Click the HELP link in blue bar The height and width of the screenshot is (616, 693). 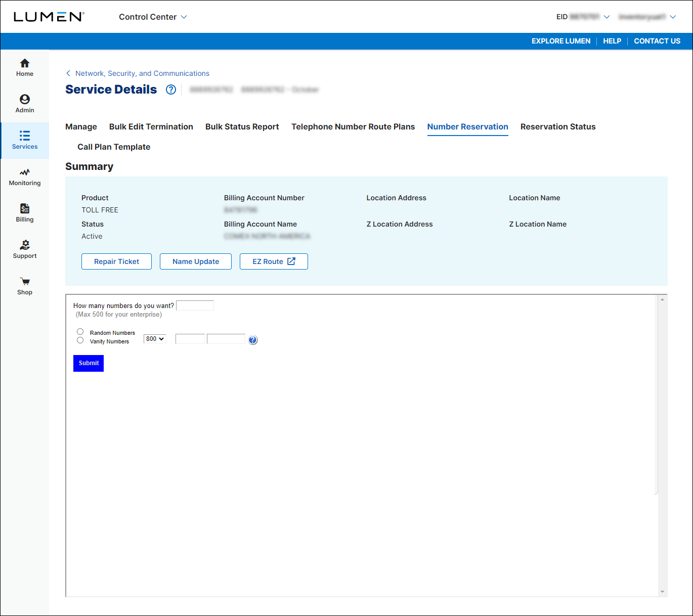click(x=612, y=41)
